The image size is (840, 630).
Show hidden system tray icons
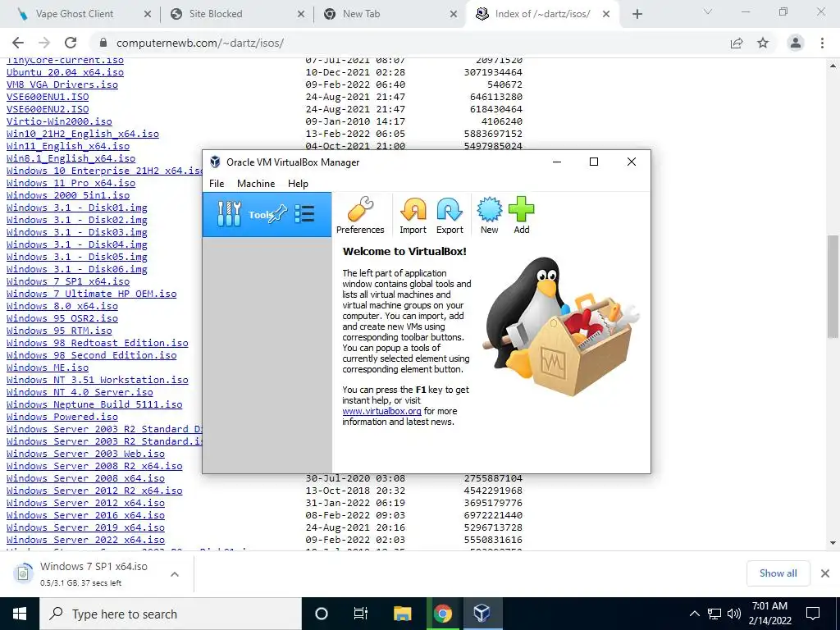click(694, 614)
